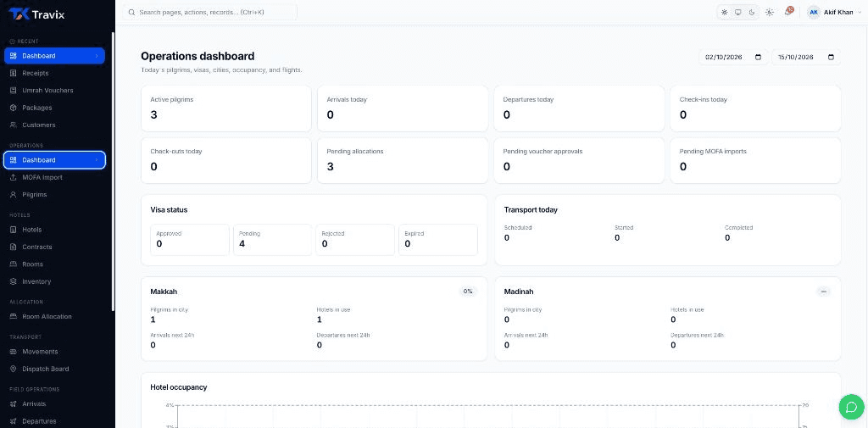Expand chevron on Recent Dashboard item

click(x=97, y=56)
